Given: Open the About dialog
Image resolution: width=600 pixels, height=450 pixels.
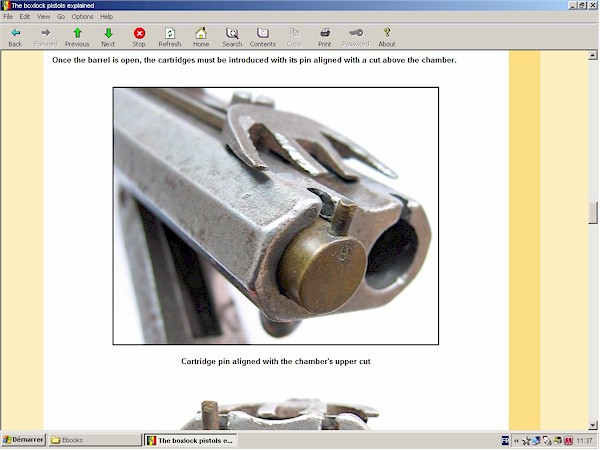Looking at the screenshot, I should 387,37.
